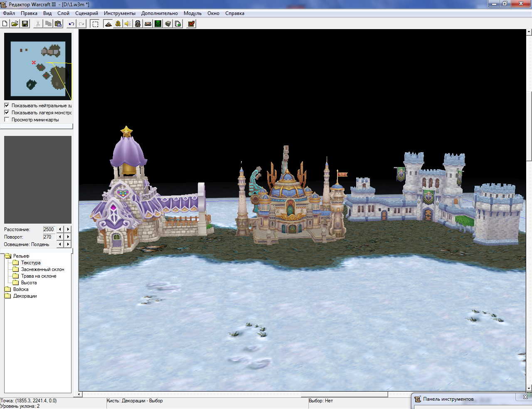Open the Вид menu
The height and width of the screenshot is (409, 532).
[47, 13]
